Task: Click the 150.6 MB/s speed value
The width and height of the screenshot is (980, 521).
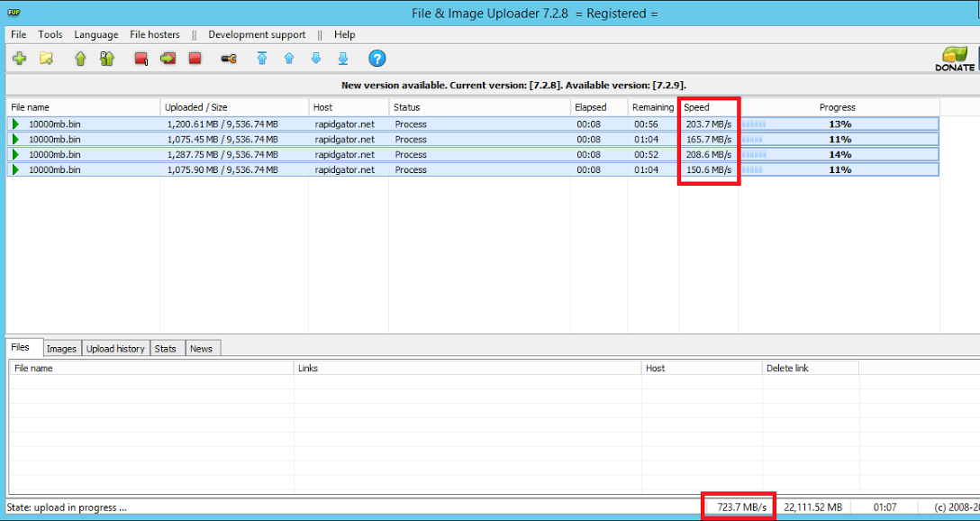Action: [x=709, y=169]
